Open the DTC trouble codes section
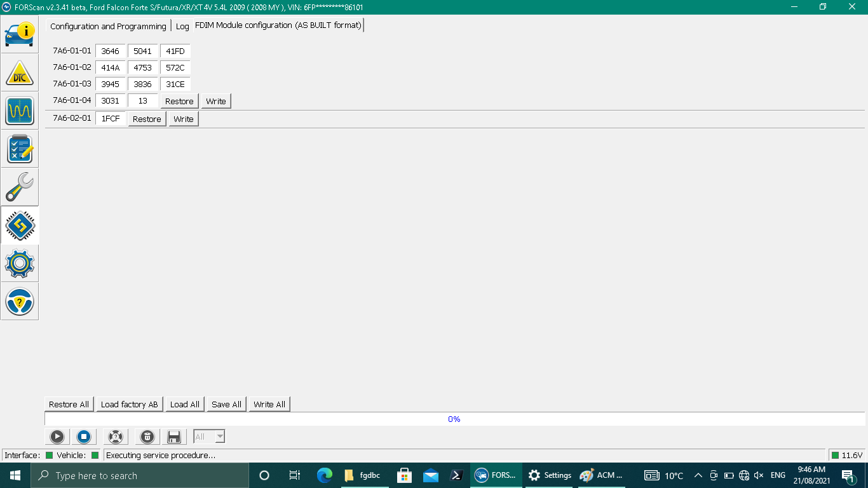868x488 pixels. tap(20, 72)
